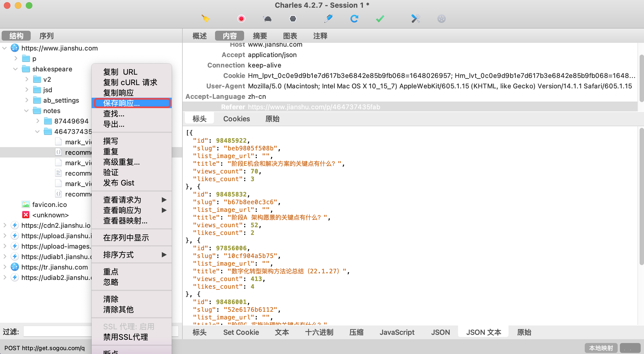Click the pen compose icon
The image size is (644, 354).
click(328, 19)
